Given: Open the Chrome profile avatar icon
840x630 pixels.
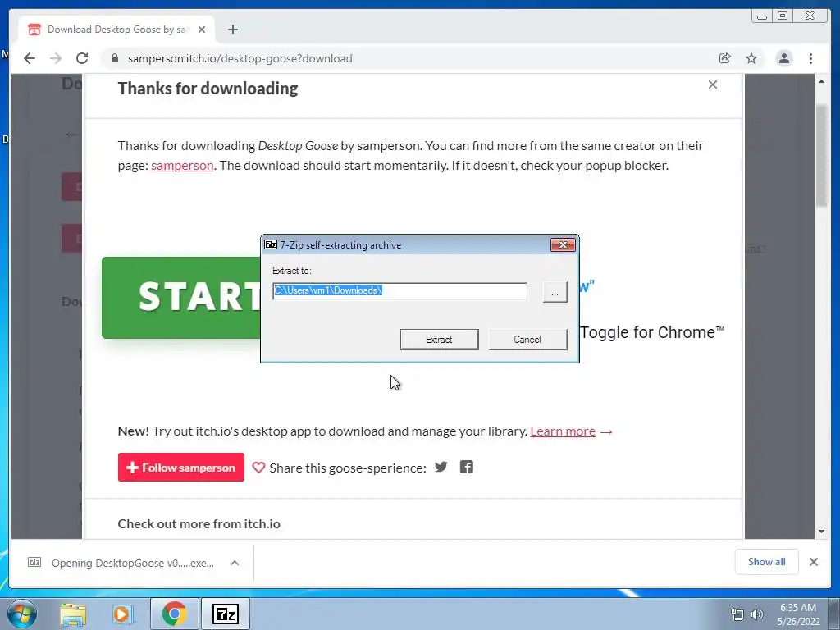Looking at the screenshot, I should coord(783,58).
